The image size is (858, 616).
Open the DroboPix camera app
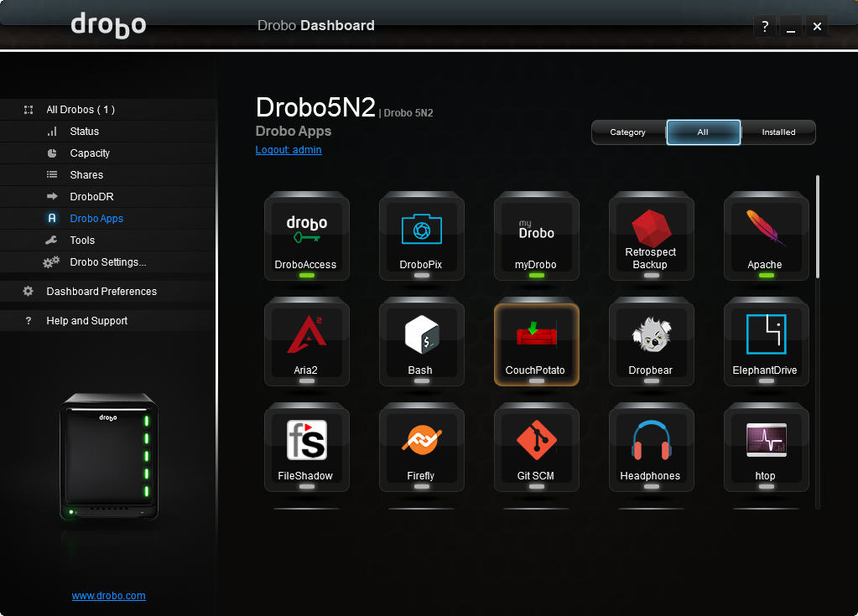pos(421,236)
